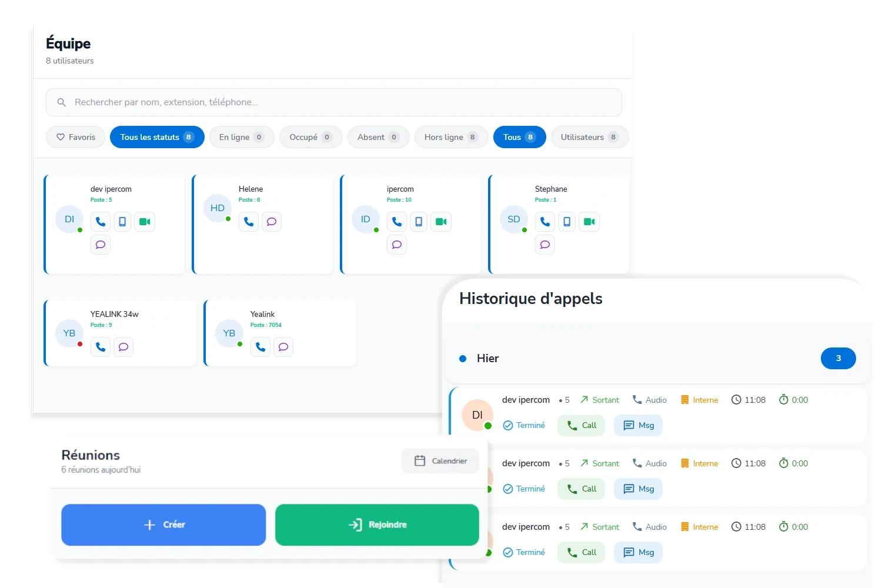Send a Msg from the first call entry
Screen dimensions: 882x588
[x=638, y=425]
